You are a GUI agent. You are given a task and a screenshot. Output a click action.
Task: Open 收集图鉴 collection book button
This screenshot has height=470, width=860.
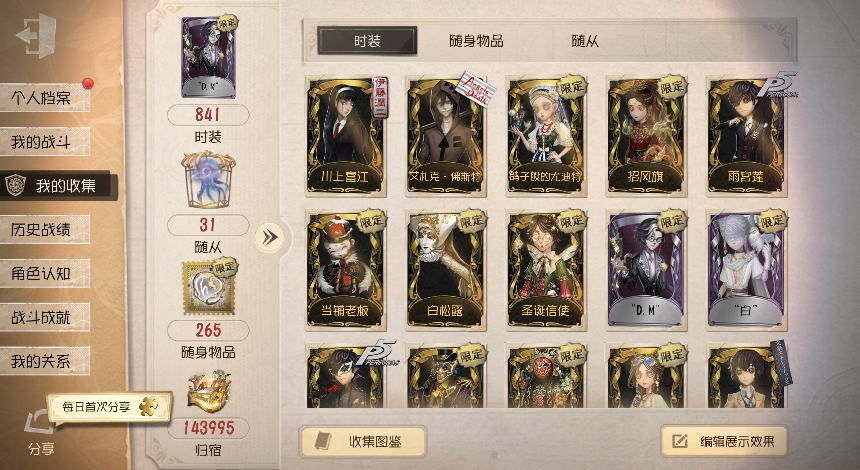pyautogui.click(x=363, y=441)
